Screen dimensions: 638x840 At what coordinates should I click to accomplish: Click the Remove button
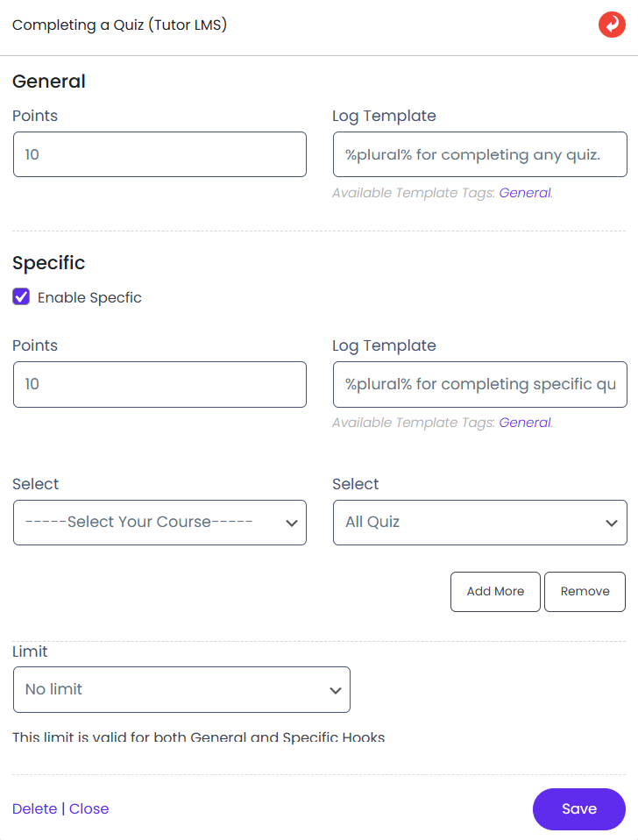click(x=585, y=592)
